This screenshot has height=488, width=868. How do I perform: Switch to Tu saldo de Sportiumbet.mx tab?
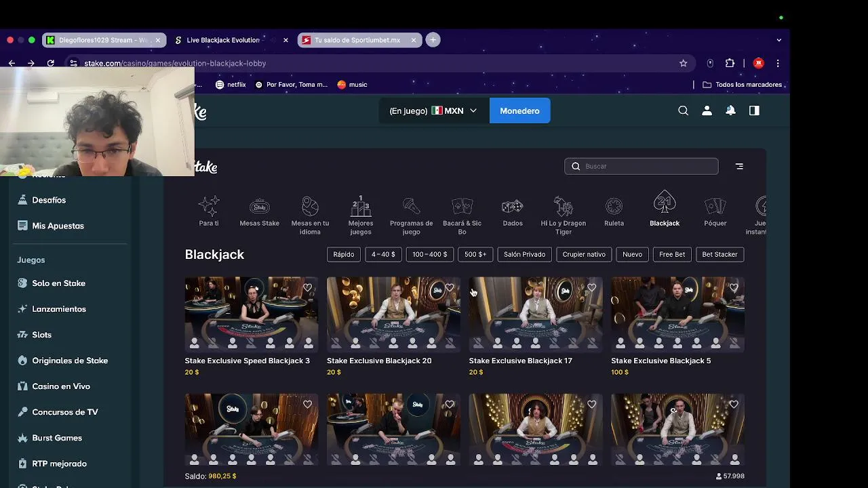[359, 40]
